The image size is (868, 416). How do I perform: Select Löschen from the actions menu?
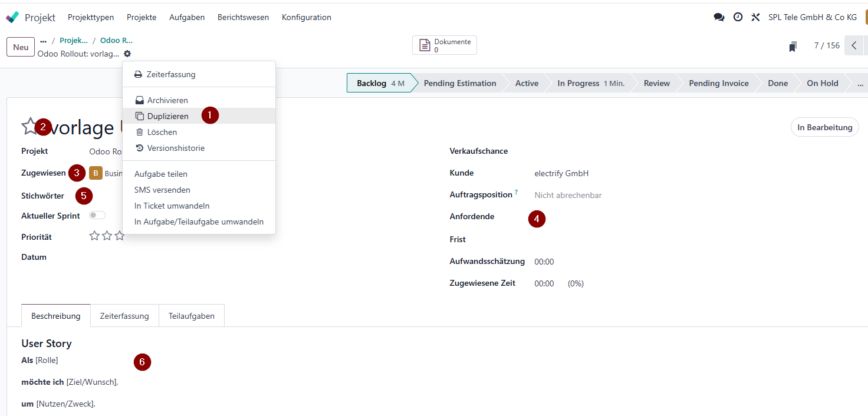click(x=199, y=132)
